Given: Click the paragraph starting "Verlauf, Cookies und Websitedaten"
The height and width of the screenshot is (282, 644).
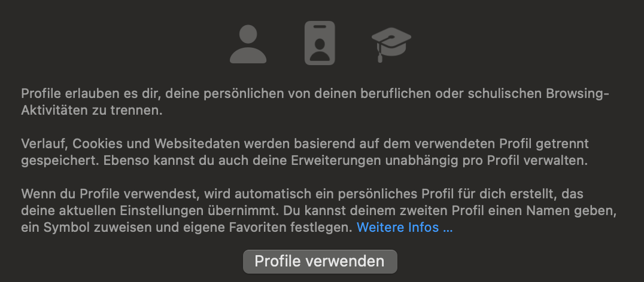Looking at the screenshot, I should [x=305, y=152].
